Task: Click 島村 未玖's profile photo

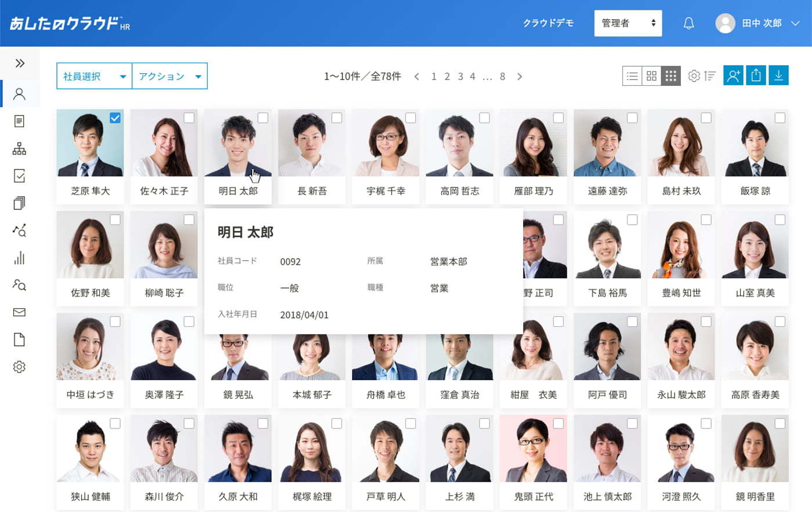Action: coord(681,143)
